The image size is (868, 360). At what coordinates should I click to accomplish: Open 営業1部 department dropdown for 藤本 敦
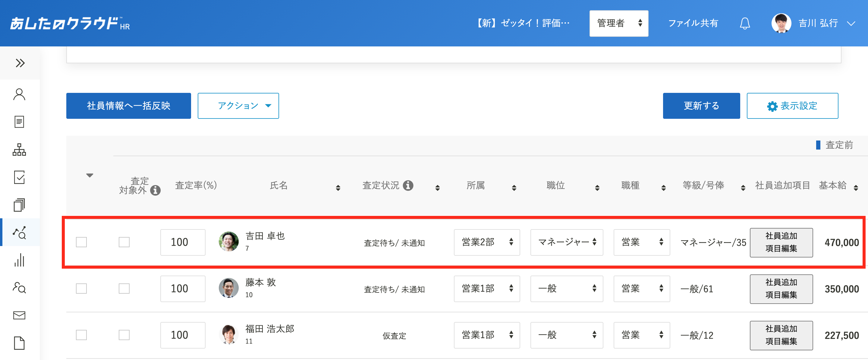486,289
